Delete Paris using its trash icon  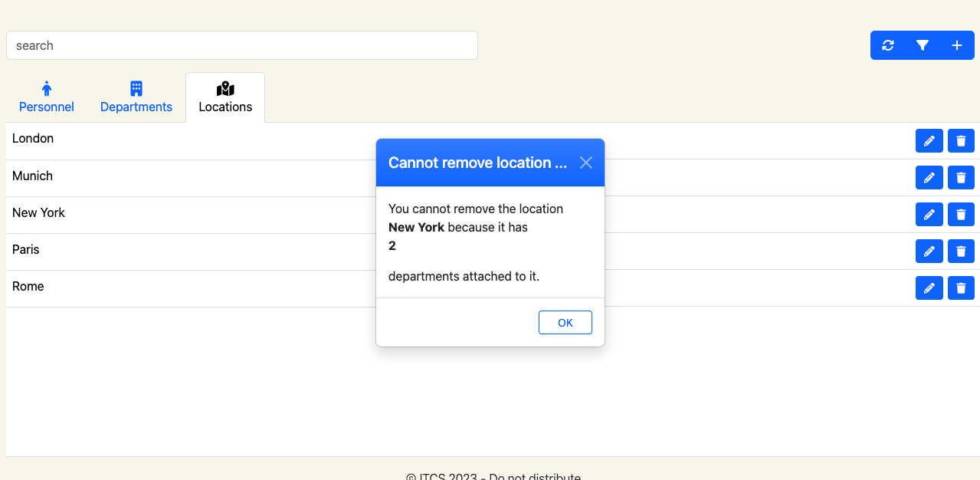(x=961, y=251)
